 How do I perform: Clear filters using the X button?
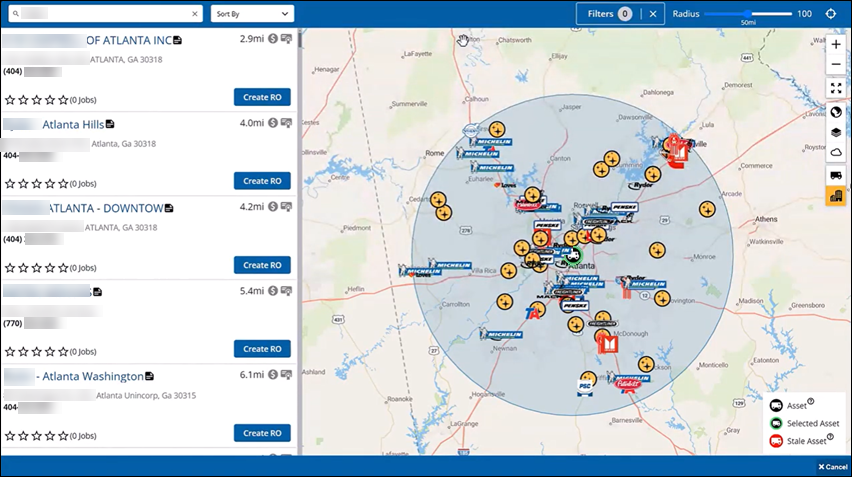652,14
